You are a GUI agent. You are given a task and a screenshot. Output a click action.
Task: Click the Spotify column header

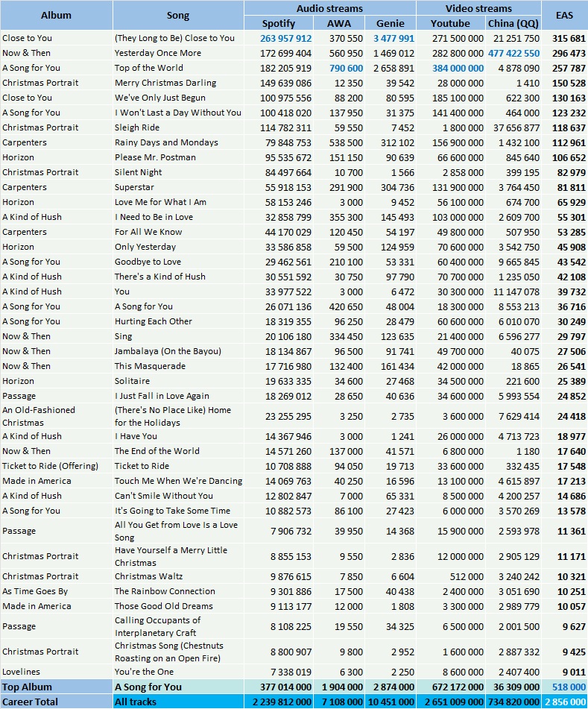click(279, 23)
